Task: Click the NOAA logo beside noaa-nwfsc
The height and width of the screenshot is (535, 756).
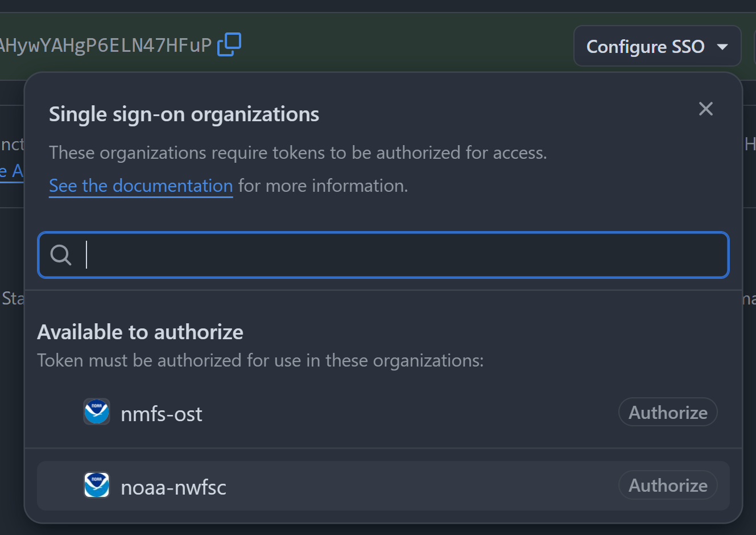Action: 97,485
